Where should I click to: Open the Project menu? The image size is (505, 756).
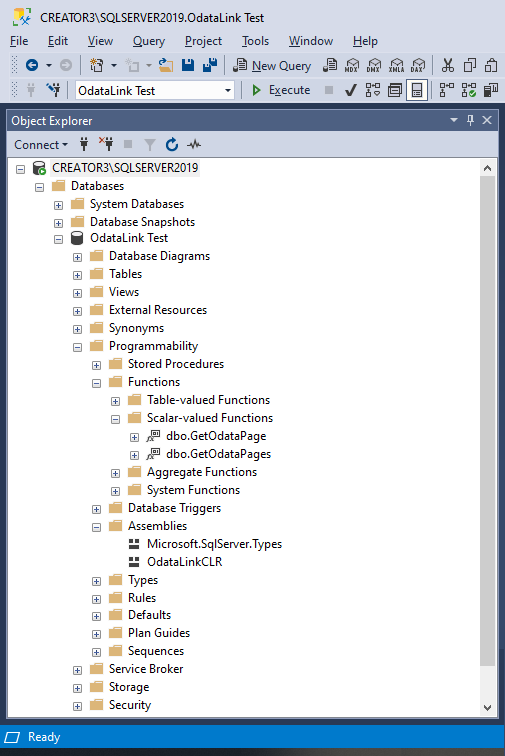pyautogui.click(x=203, y=41)
